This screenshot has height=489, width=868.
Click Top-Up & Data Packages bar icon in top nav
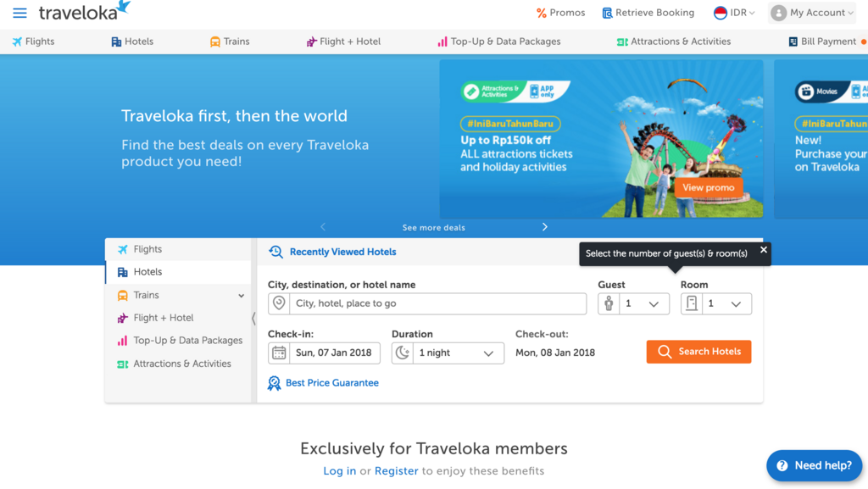[x=442, y=42]
